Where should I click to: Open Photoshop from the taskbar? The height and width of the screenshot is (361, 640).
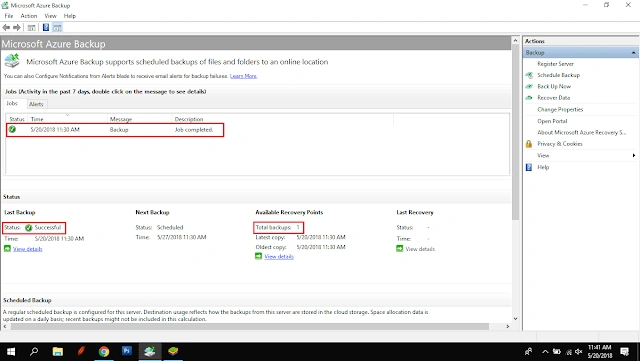click(127, 351)
